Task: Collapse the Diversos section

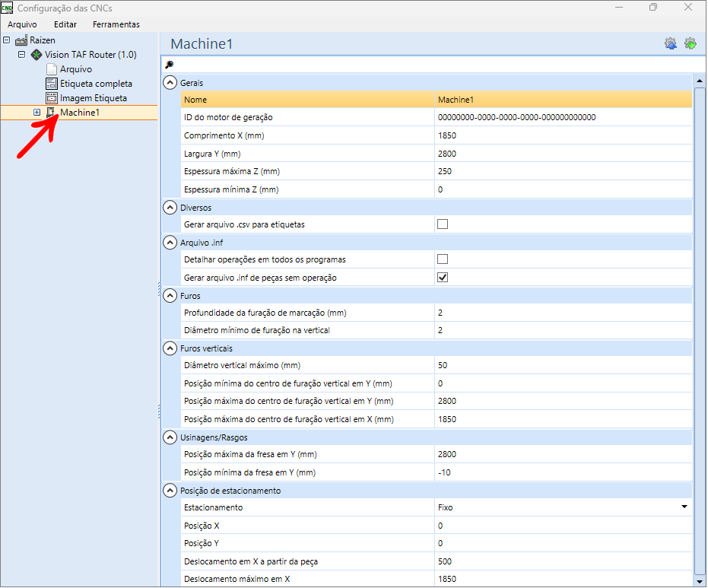Action: tap(170, 208)
